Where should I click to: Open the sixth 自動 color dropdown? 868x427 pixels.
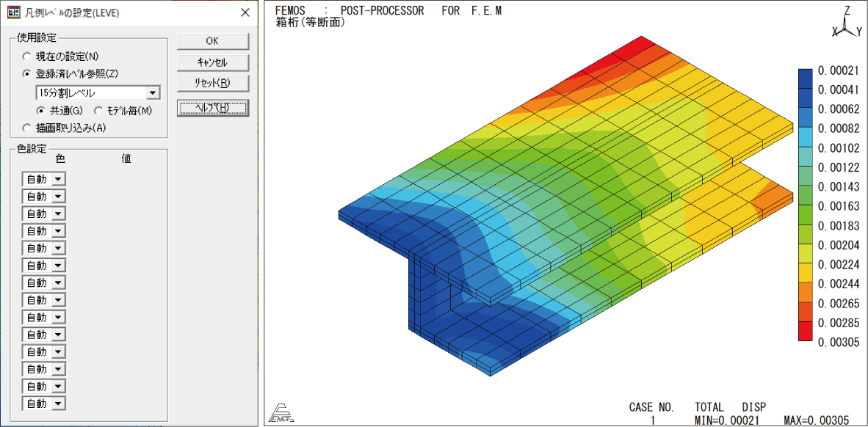(59, 266)
